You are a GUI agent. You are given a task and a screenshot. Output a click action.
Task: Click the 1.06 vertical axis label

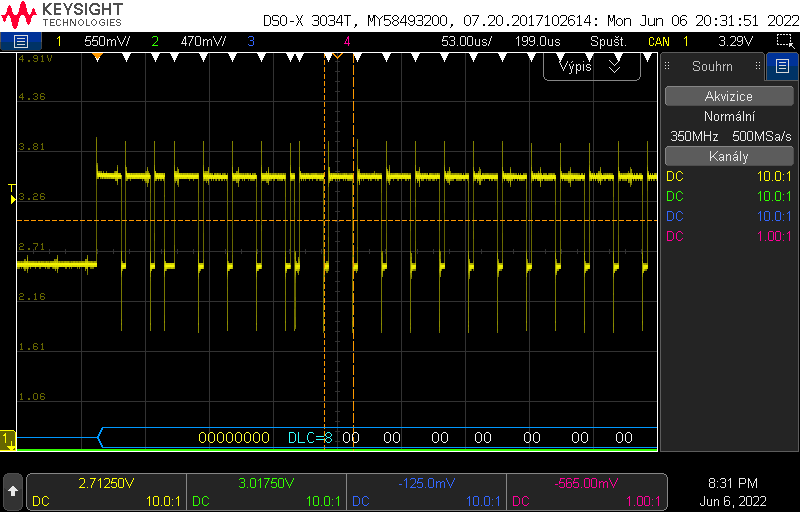click(32, 396)
